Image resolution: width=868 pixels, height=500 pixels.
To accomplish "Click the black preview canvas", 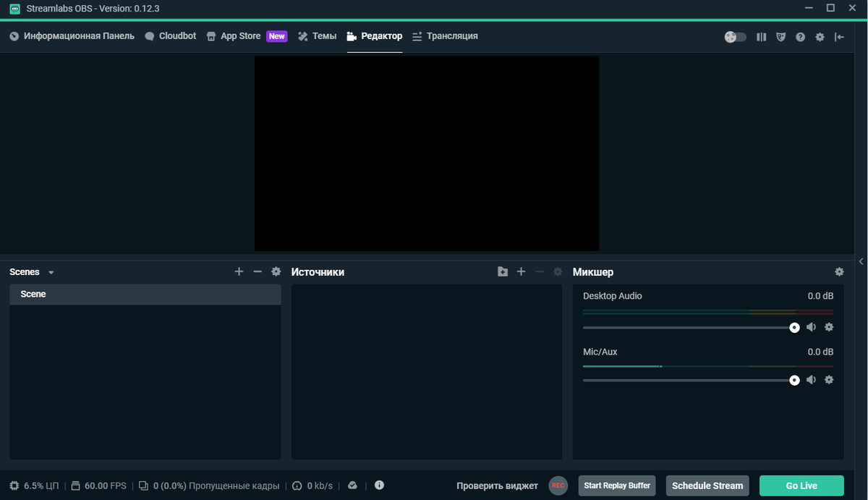I will pyautogui.click(x=427, y=153).
